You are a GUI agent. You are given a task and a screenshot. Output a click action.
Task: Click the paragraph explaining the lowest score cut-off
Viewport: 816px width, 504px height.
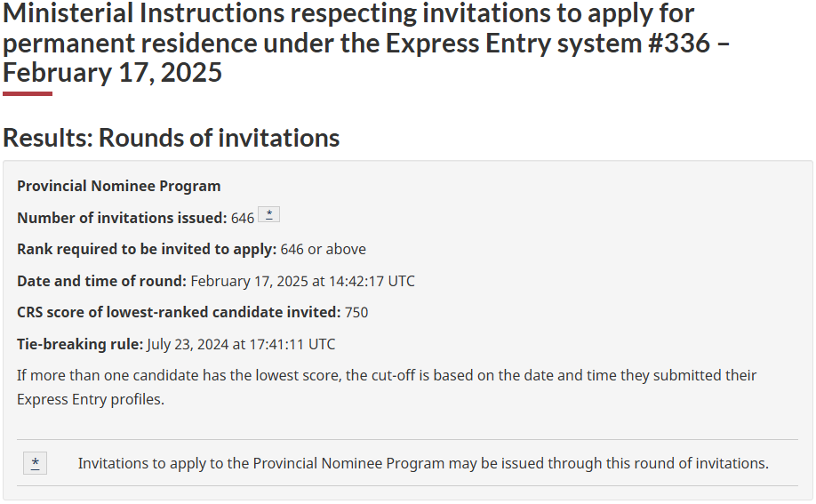(x=387, y=376)
